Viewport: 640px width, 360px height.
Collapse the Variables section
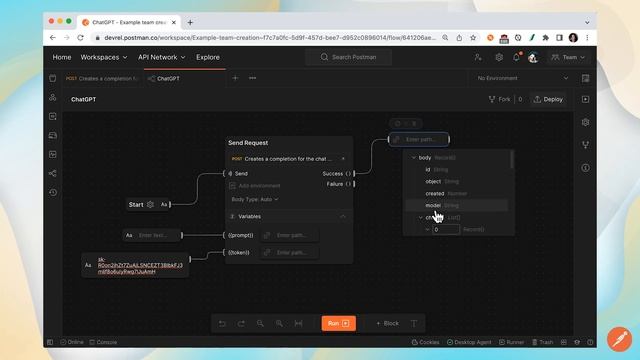point(343,216)
